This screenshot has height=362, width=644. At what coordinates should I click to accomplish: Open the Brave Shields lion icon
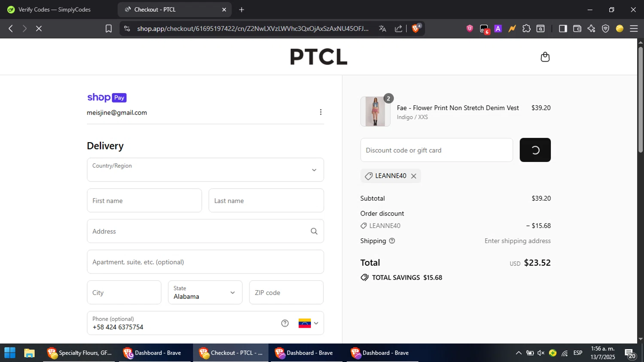(416, 28)
